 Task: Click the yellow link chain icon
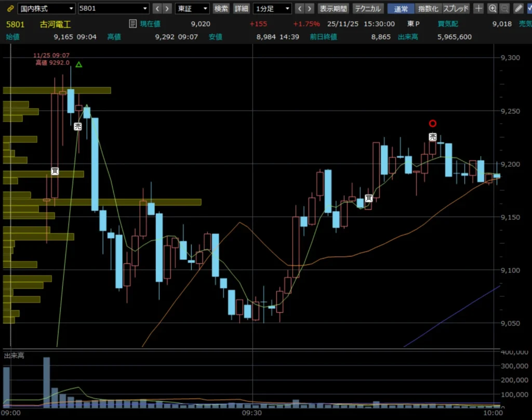click(x=10, y=8)
